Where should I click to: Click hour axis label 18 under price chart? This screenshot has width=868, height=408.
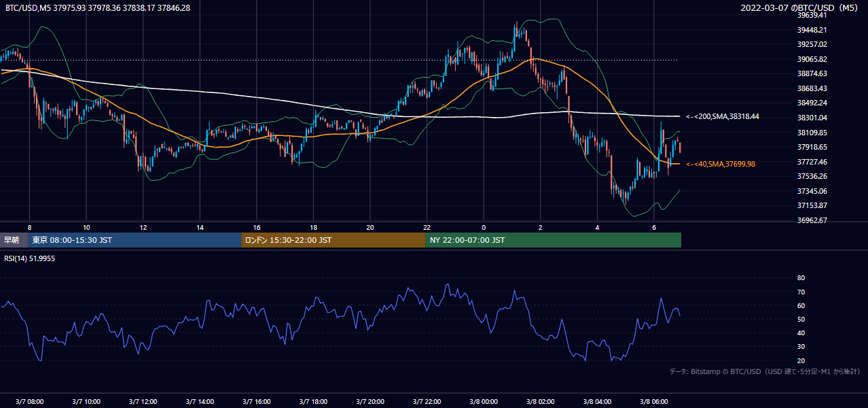(x=313, y=227)
